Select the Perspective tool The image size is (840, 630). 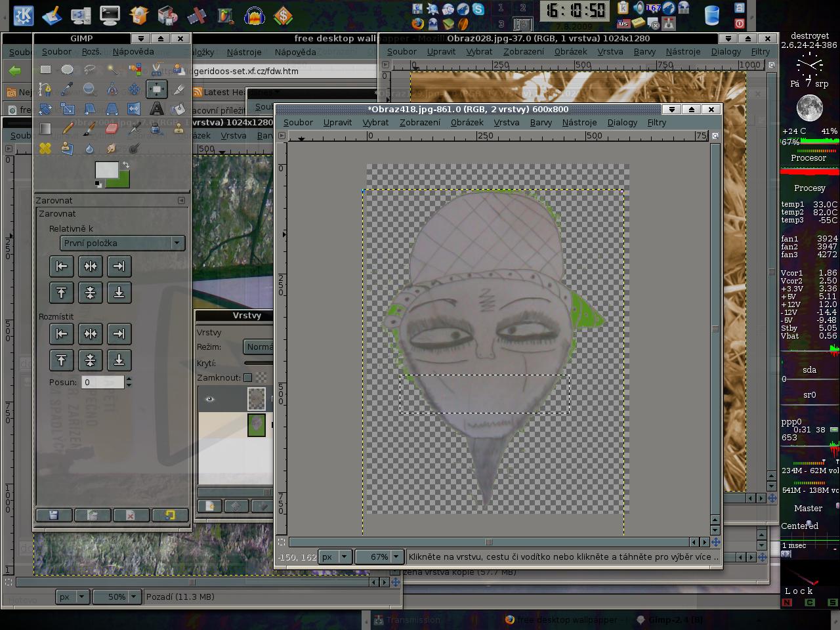click(x=112, y=109)
